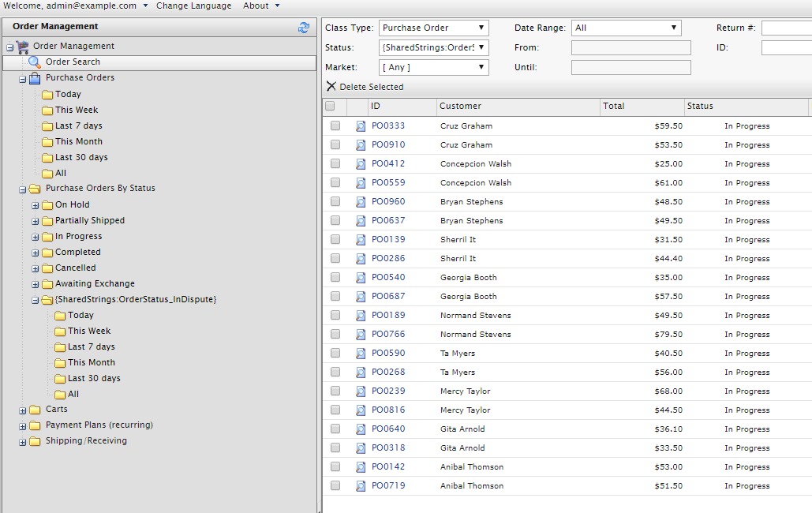812x513 pixels.
Task: Sort by the Customer column header
Action: 460,107
